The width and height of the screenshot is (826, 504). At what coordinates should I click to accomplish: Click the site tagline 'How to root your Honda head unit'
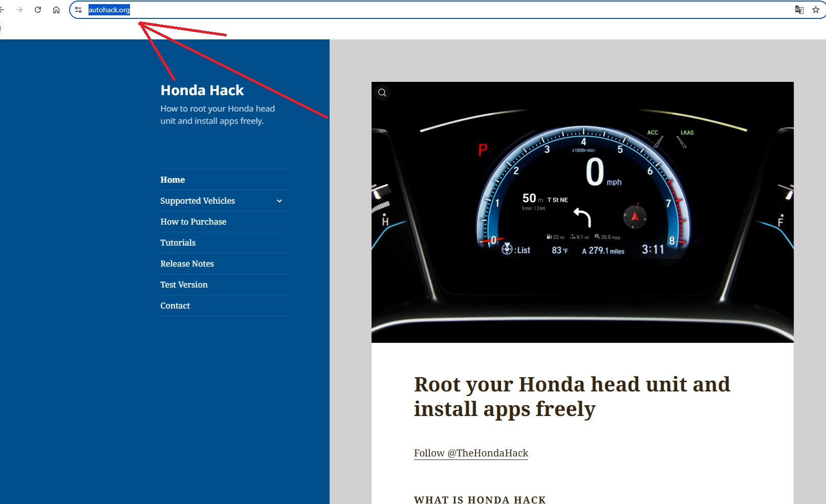click(x=218, y=115)
